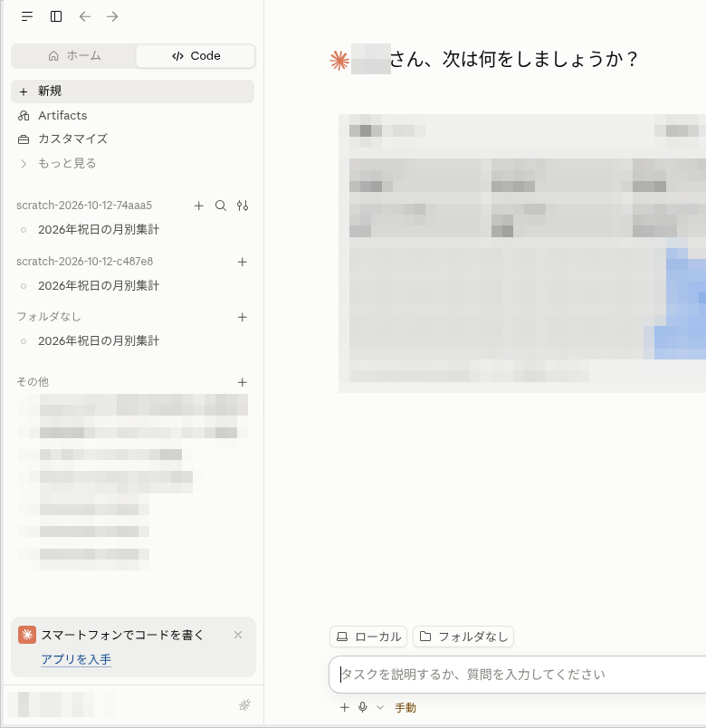Start a new session with 新規
This screenshot has height=728, width=706.
(x=133, y=91)
